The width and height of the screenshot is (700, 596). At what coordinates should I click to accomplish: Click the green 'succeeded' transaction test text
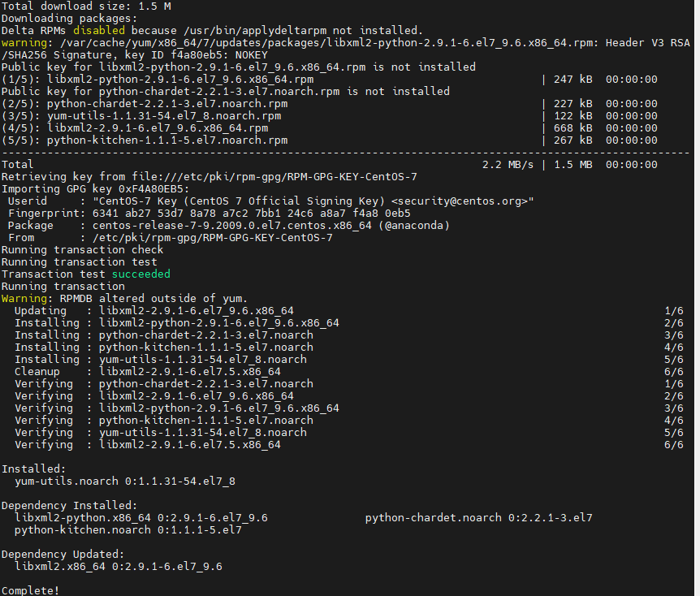point(141,274)
